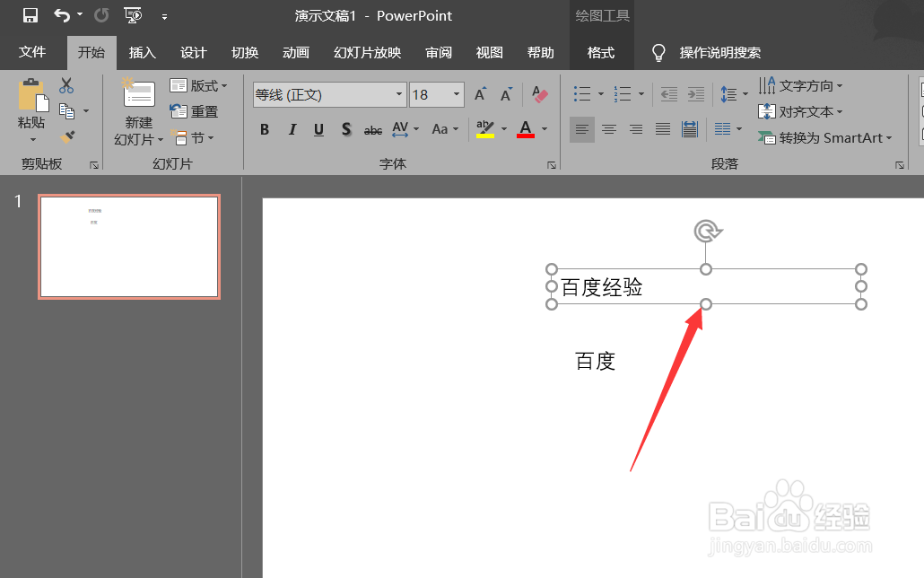This screenshot has width=924, height=578.
Task: Open the 节 (Section) dropdown
Action: pyautogui.click(x=192, y=138)
